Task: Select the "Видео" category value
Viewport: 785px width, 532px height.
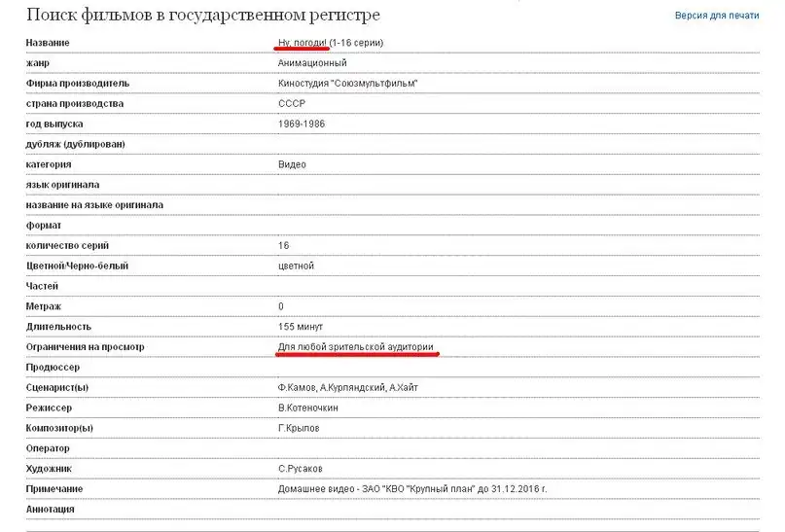Action: pos(292,164)
